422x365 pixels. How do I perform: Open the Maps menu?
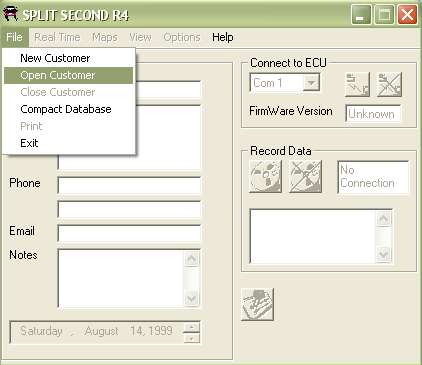[105, 37]
